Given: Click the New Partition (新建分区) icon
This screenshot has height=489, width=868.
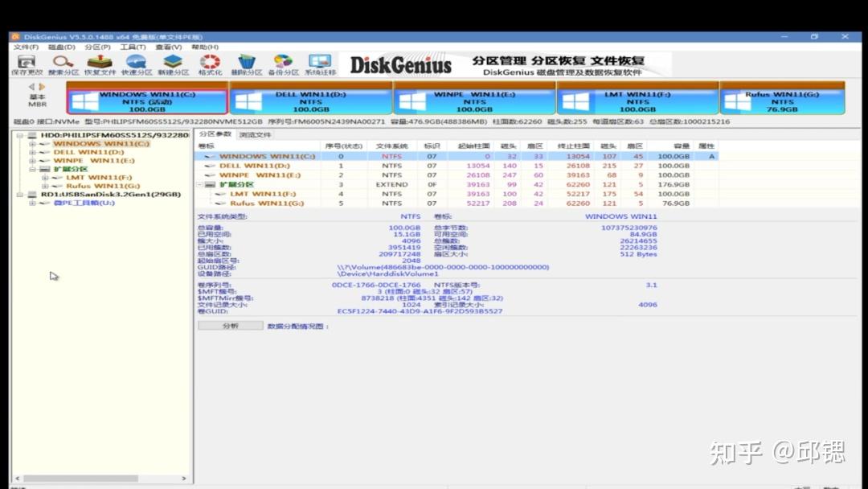Looking at the screenshot, I should pyautogui.click(x=174, y=65).
